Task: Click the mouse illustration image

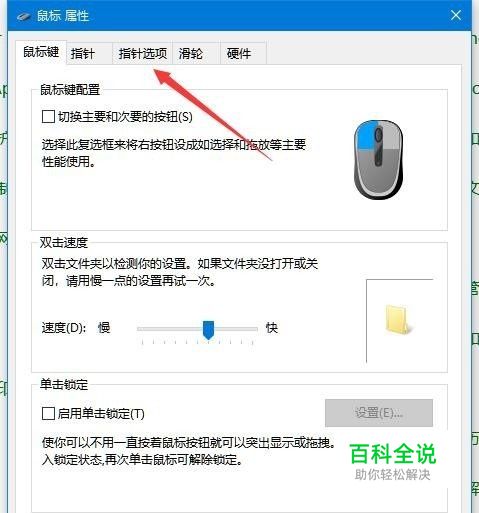Action: tap(378, 160)
